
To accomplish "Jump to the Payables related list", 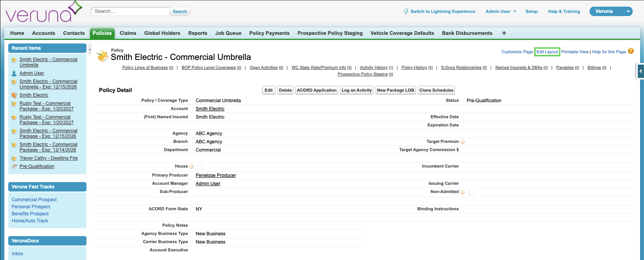I will (x=567, y=68).
